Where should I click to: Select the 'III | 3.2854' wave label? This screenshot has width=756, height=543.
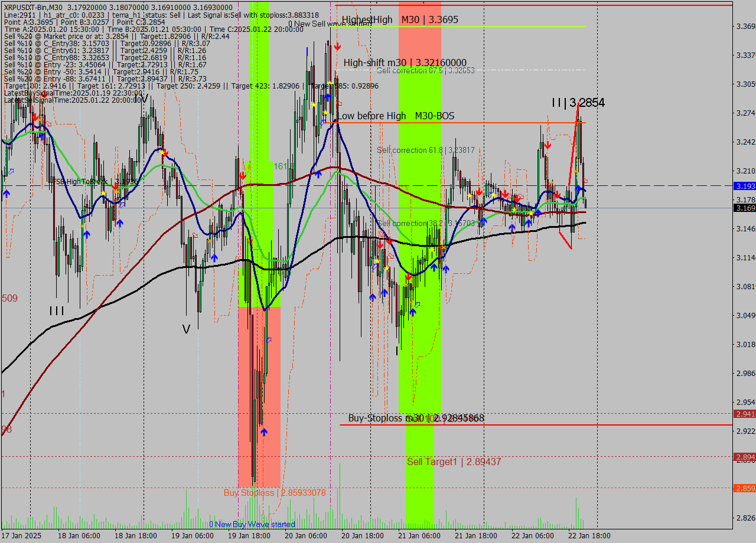578,103
